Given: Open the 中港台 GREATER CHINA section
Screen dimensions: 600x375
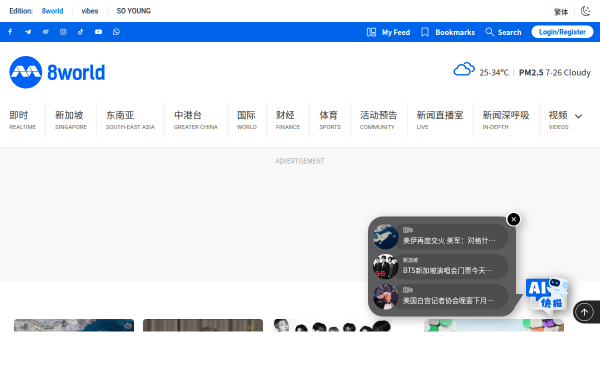Looking at the screenshot, I should 196,120.
